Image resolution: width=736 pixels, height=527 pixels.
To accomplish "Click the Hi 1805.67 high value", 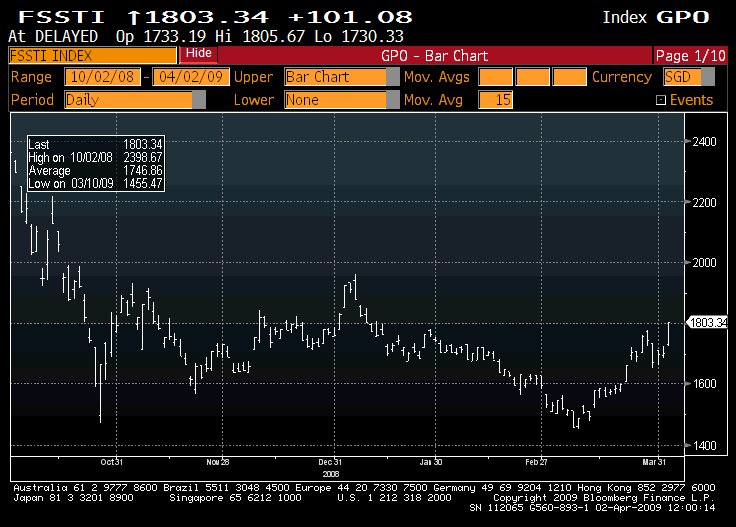I will pos(261,37).
